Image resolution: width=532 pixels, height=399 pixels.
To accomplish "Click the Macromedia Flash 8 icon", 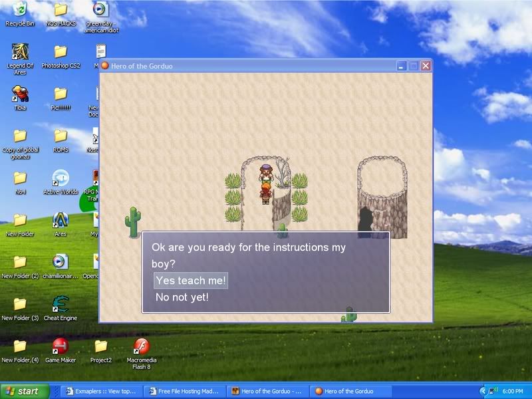I will (141, 346).
